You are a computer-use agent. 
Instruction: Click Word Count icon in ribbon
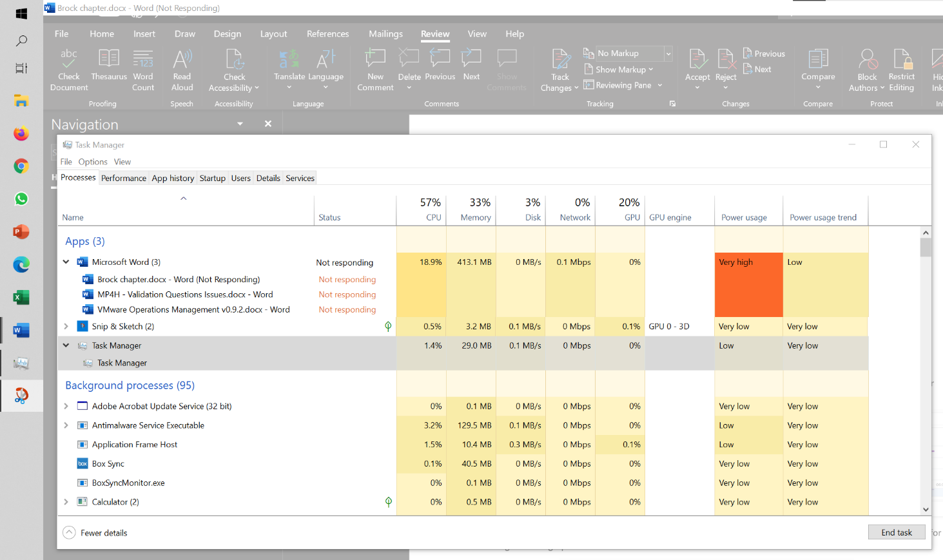143,59
